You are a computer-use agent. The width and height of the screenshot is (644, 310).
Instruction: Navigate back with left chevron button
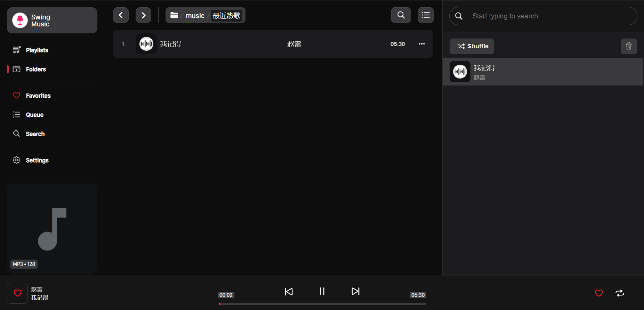coord(121,15)
